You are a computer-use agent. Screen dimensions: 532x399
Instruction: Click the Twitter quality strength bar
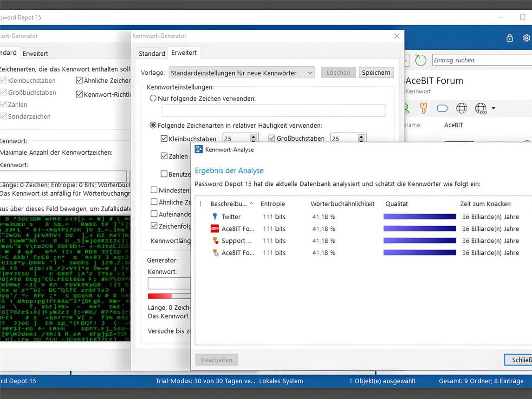[420, 216]
